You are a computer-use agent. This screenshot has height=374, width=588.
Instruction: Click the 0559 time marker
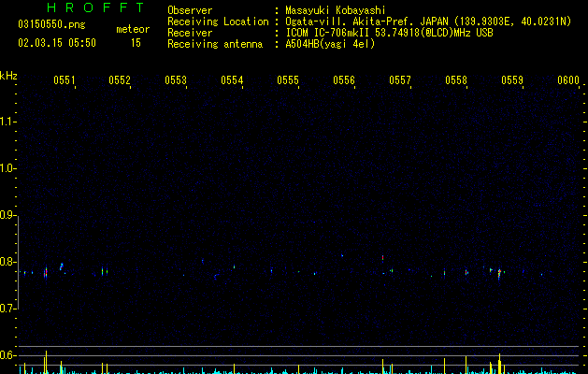512,80
